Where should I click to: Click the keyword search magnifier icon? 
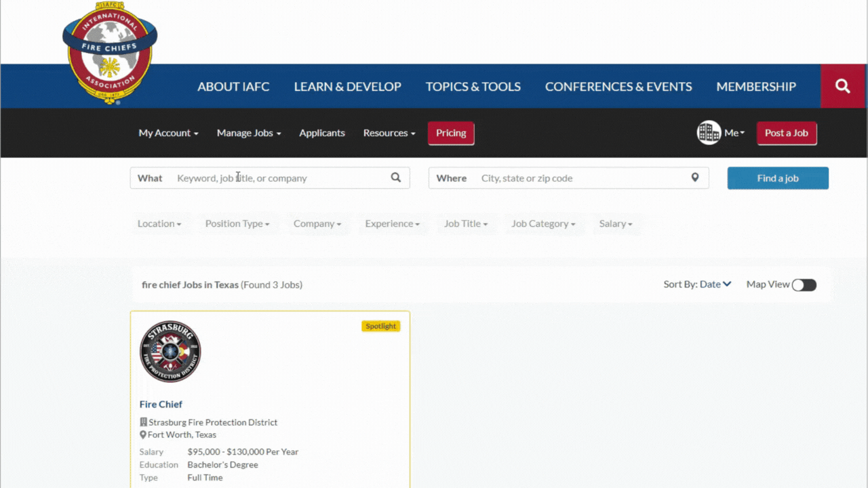point(396,178)
